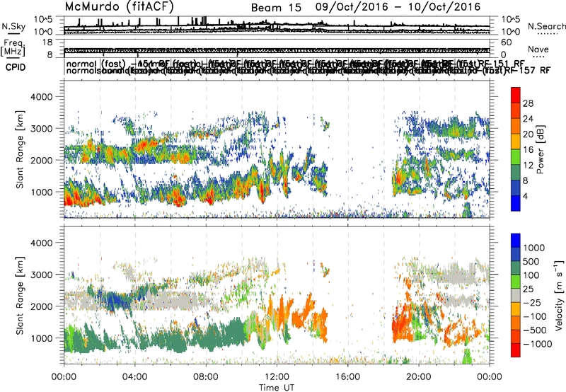566x392 pixels.
Task: Click Slant Range [km] label of velocity panel
Action: point(20,296)
